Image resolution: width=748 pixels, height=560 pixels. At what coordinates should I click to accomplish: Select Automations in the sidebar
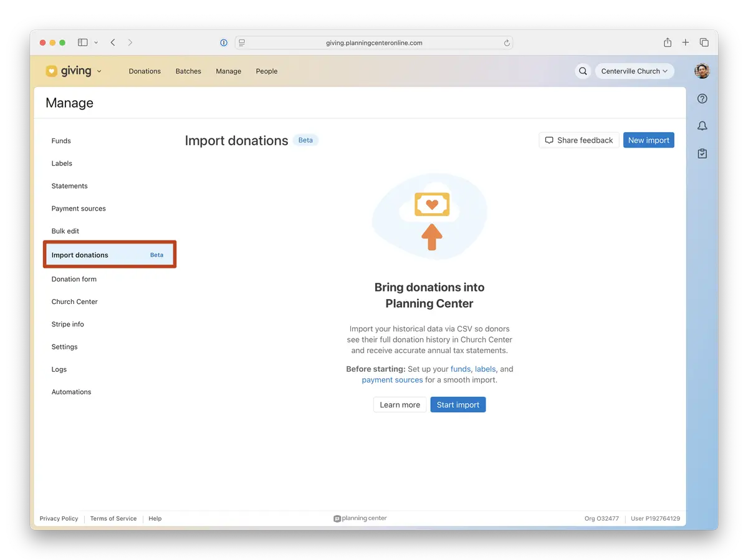tap(72, 392)
